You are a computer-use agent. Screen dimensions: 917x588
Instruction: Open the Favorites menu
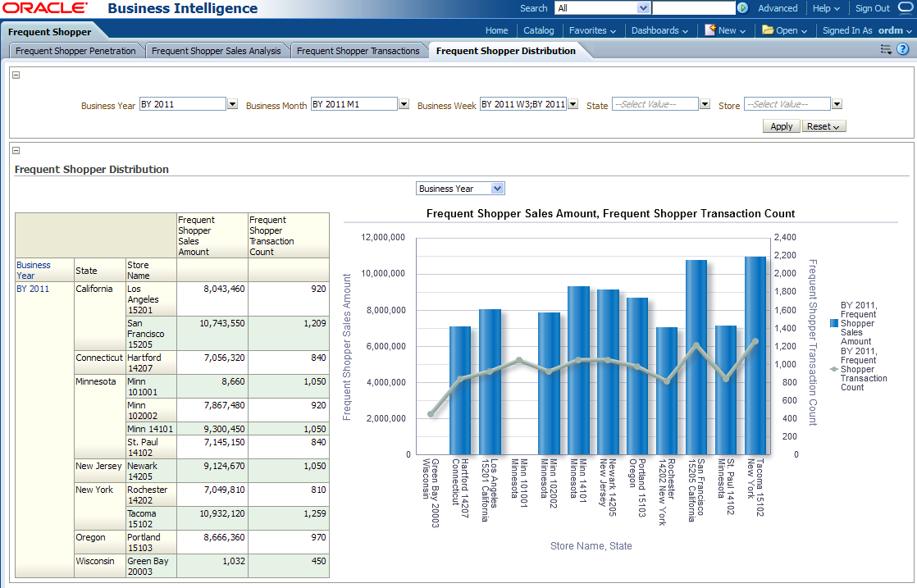pos(592,30)
